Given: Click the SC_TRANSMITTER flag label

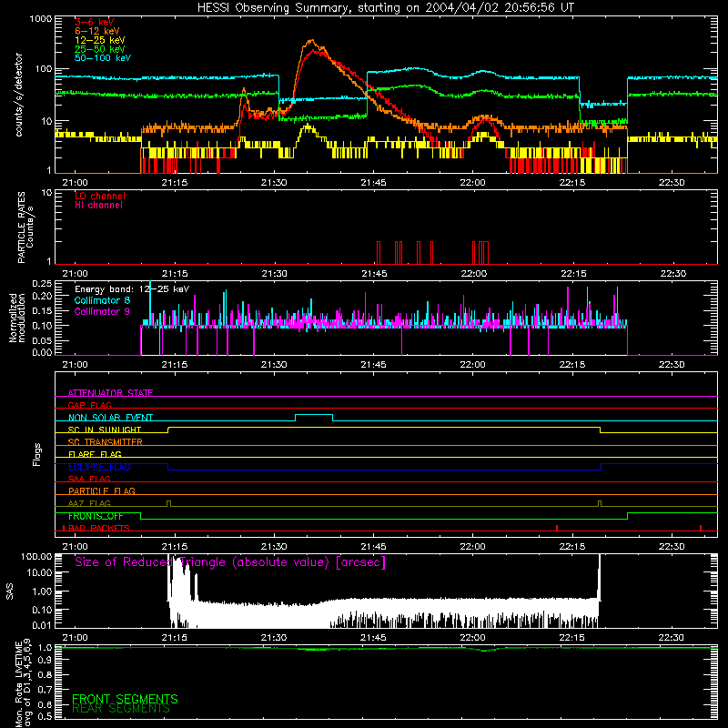Looking at the screenshot, I should [105, 442].
